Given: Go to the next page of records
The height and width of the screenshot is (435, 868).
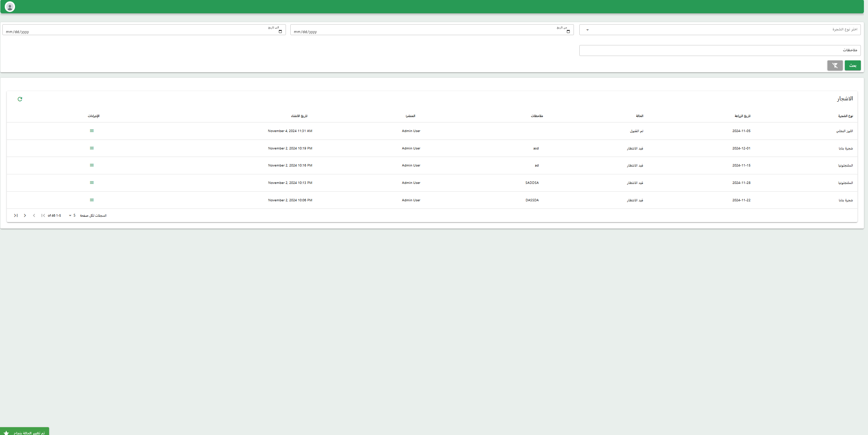Looking at the screenshot, I should 25,216.
